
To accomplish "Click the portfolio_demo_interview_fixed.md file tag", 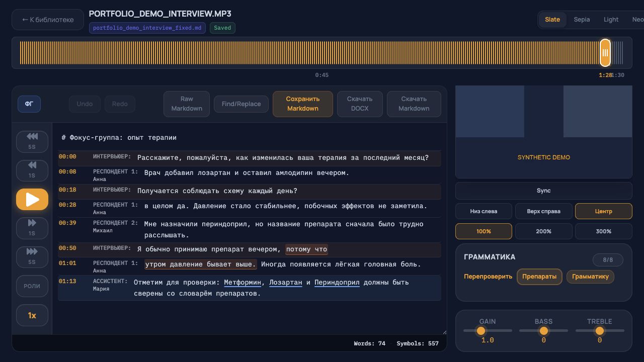I will [x=148, y=28].
